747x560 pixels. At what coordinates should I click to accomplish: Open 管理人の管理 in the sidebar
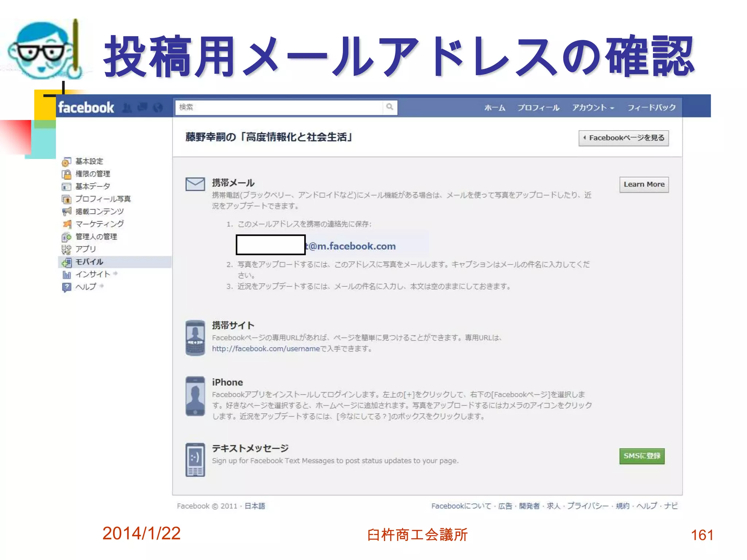(x=96, y=237)
